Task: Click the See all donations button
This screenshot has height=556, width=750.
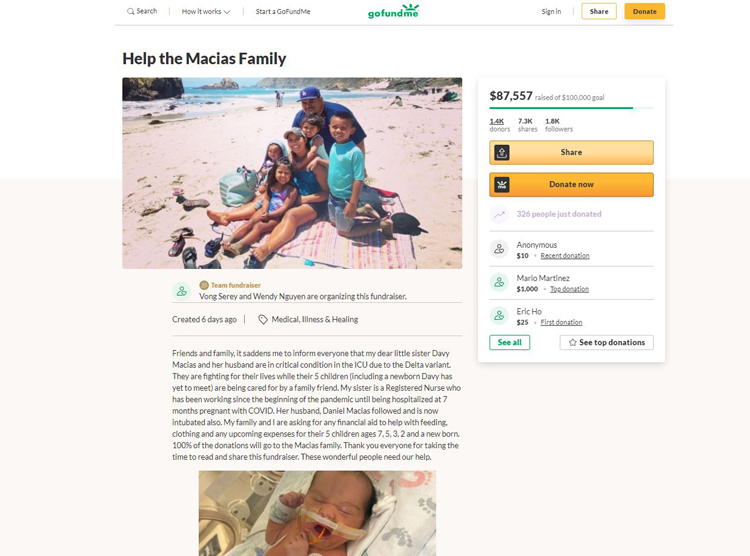Action: point(509,343)
